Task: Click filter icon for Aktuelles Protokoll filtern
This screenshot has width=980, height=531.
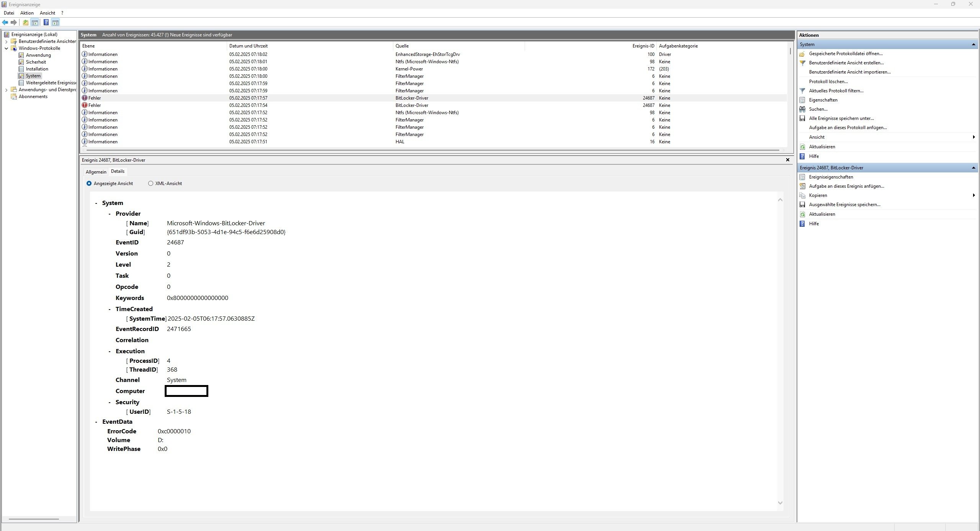Action: click(x=802, y=91)
